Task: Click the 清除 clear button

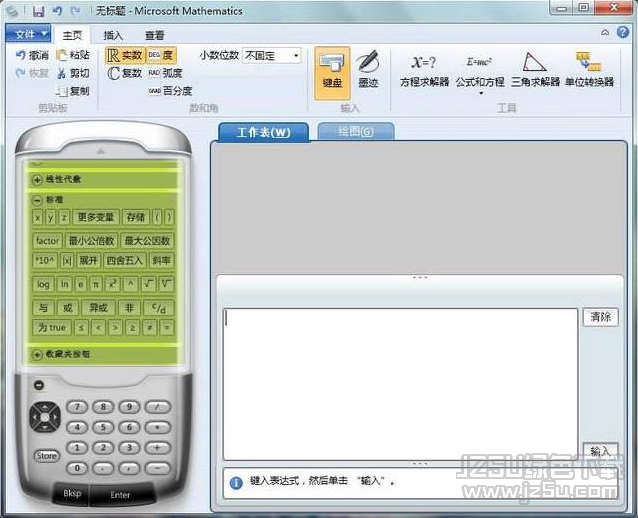Action: (601, 317)
